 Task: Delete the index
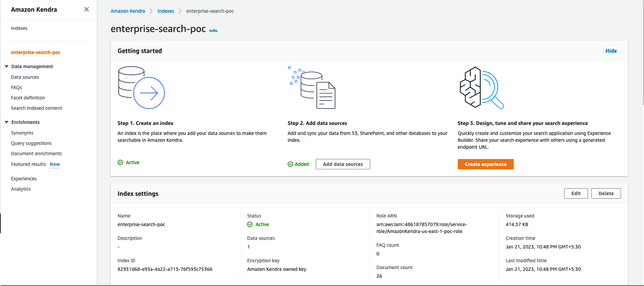[x=606, y=193]
